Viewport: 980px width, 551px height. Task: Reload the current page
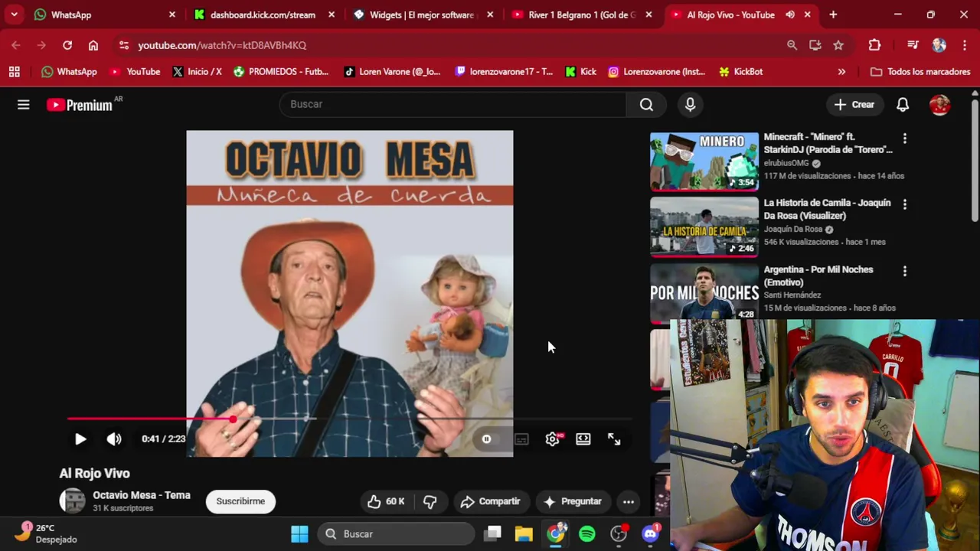67,45
